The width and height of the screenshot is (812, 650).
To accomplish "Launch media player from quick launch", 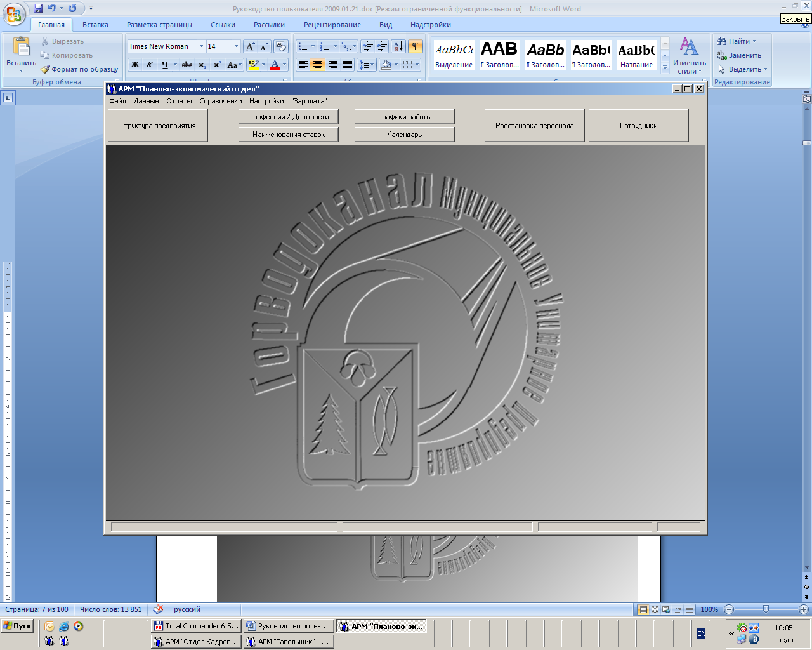I will [x=79, y=627].
